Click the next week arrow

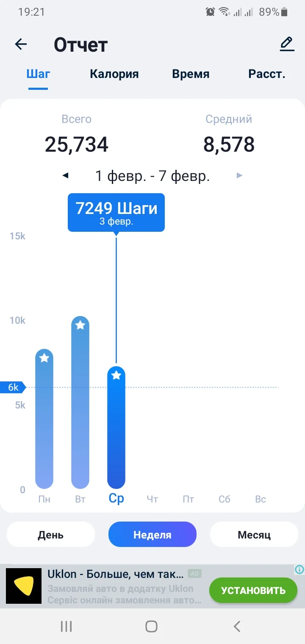(x=239, y=175)
